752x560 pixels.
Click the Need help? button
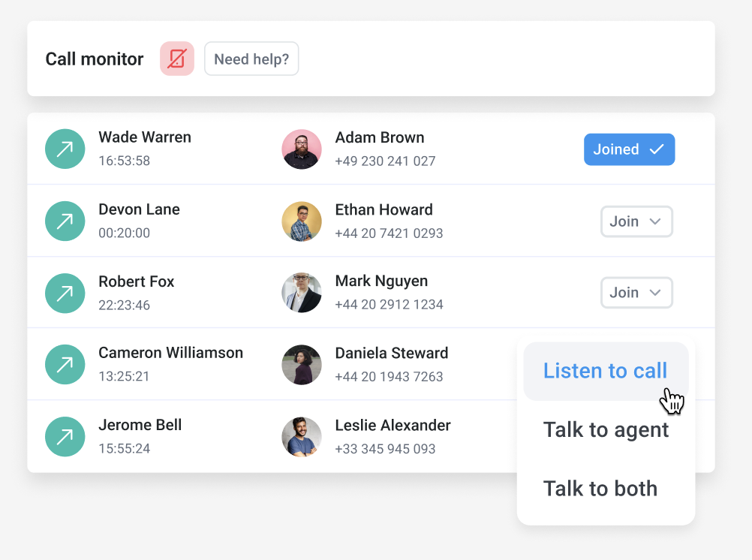[x=251, y=59]
